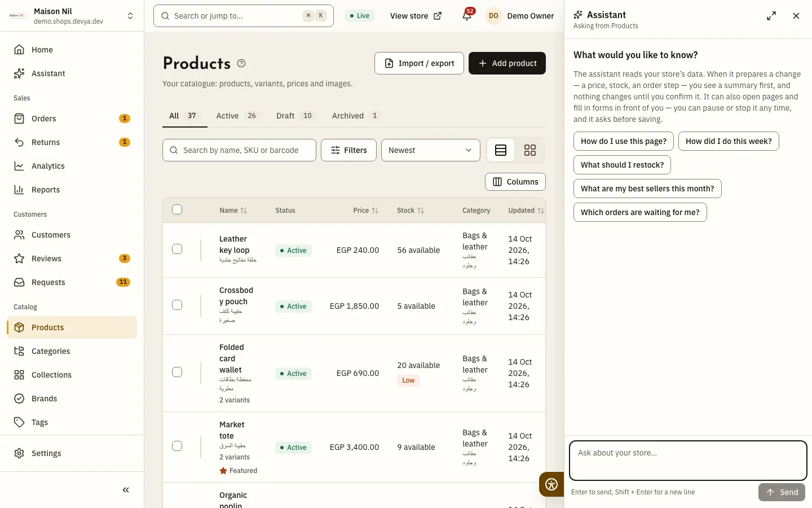Focus the 'Search by name, SKU or barcode' field
Screen dimensions: 812x508
239,150
